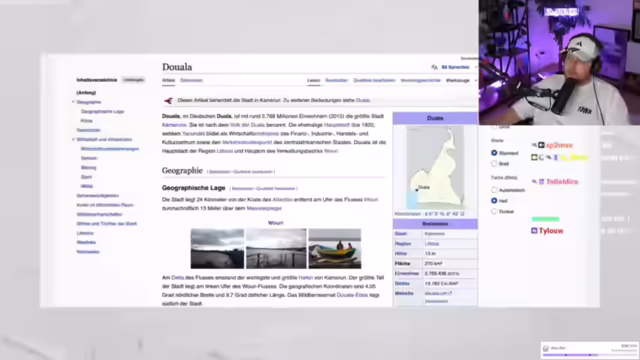
Task: Open the middle Wouri river photo thumbnail
Action: (276, 249)
